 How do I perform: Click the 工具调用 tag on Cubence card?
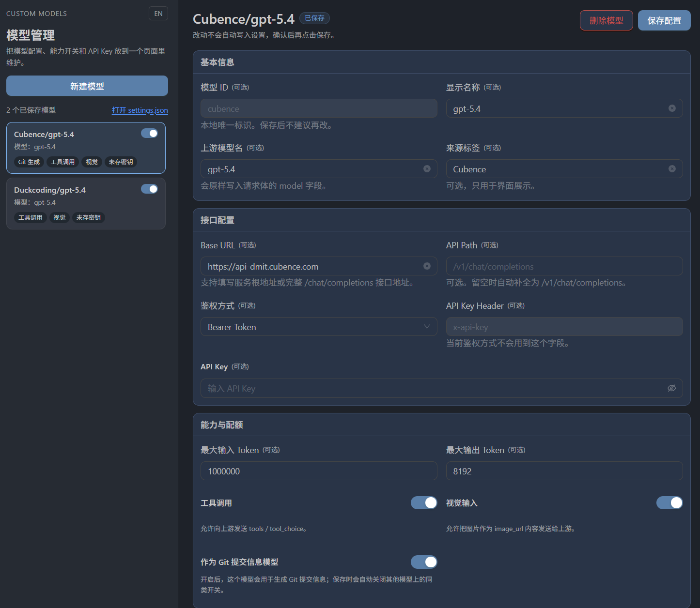tap(62, 162)
